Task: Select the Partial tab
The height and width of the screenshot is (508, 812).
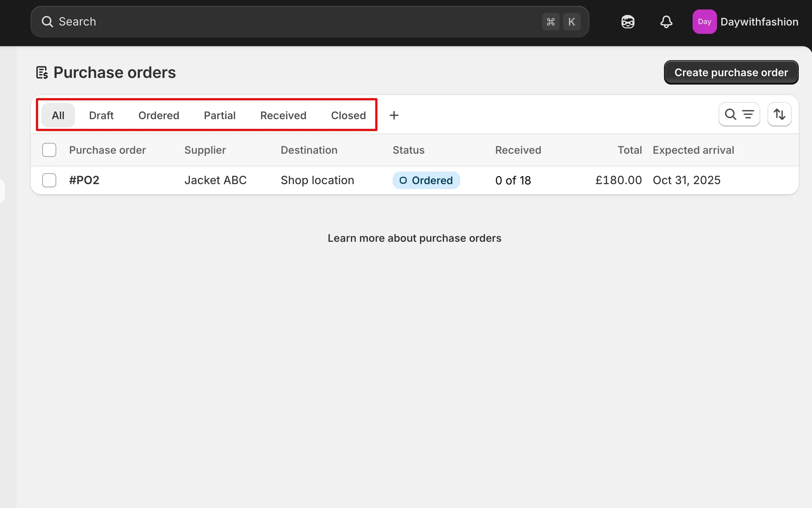Action: click(220, 115)
